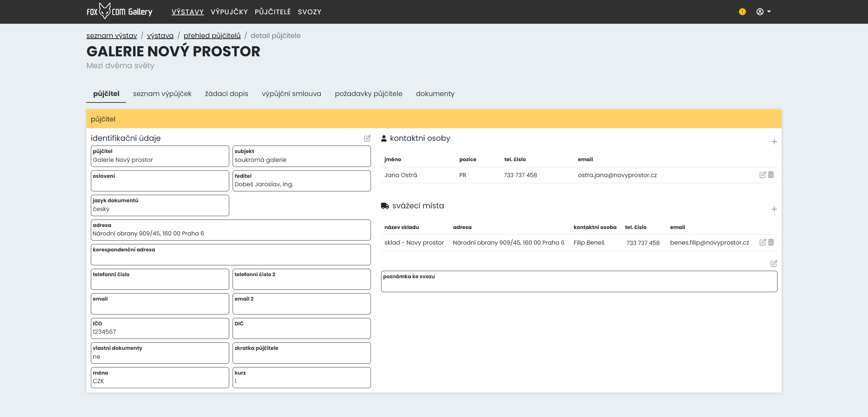Go to PŮJČITELÉ in top navigation
The width and height of the screenshot is (868, 417).
pyautogui.click(x=273, y=12)
